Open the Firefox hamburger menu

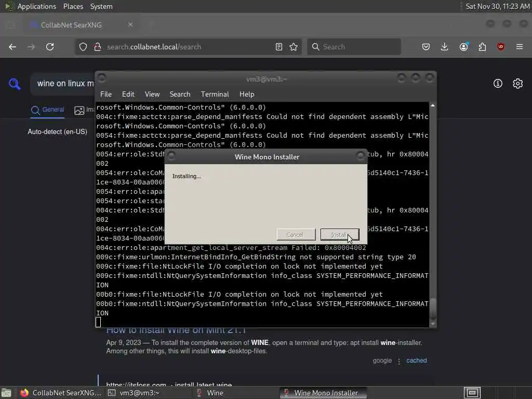click(x=520, y=47)
